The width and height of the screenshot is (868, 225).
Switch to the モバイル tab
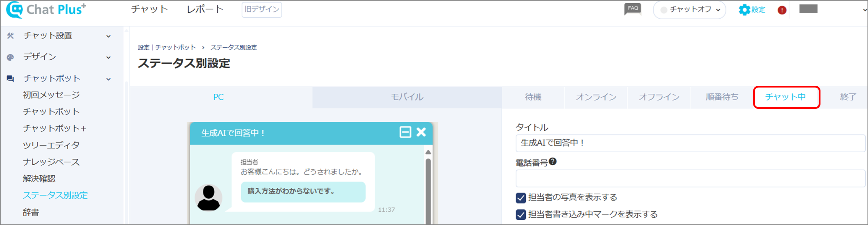pos(407,97)
